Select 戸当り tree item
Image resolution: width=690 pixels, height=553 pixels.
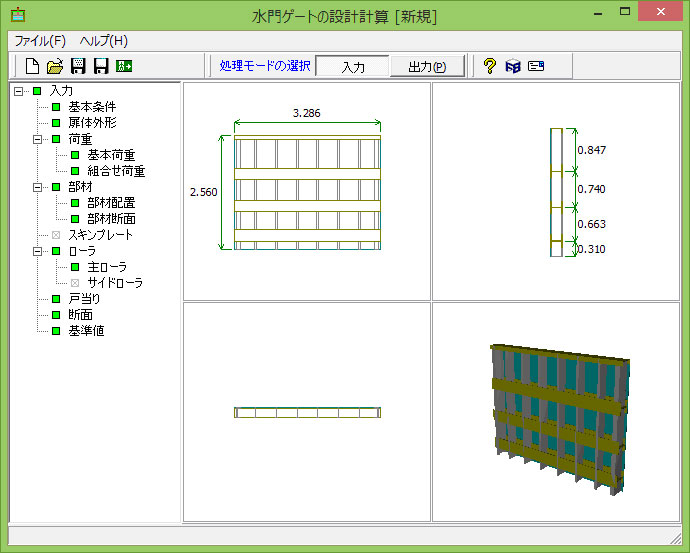pos(84,299)
